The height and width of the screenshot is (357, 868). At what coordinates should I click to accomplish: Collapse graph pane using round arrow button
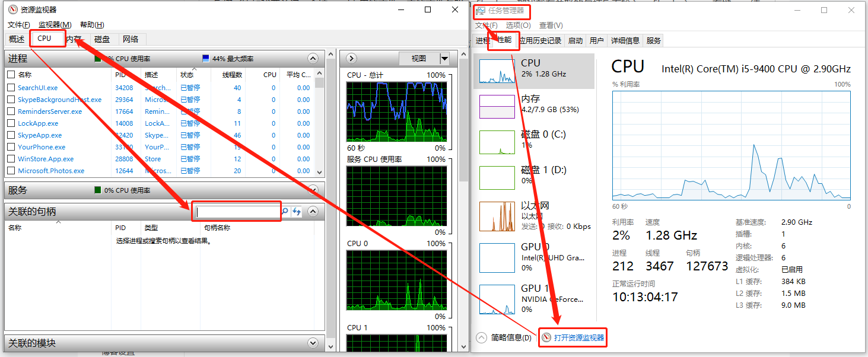point(351,58)
